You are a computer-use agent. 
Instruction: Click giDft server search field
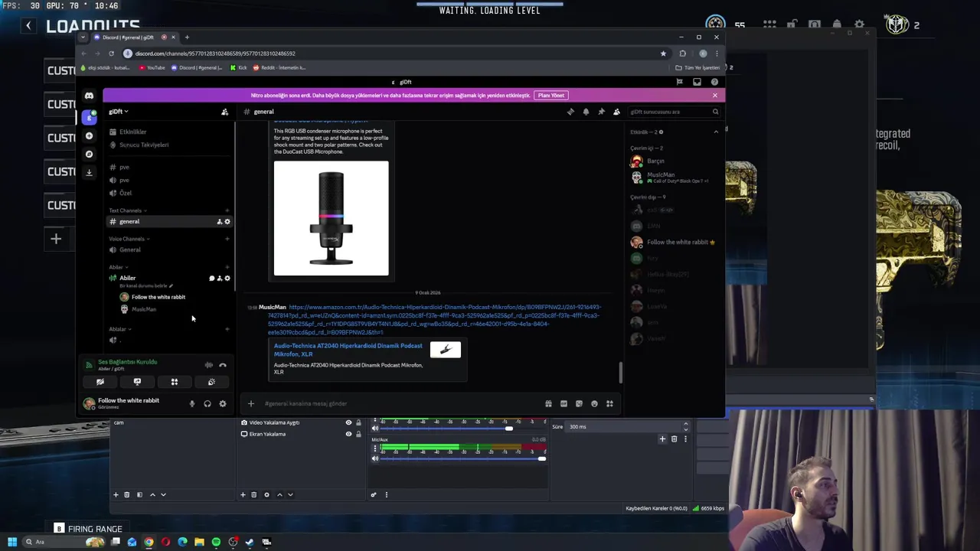coord(674,112)
